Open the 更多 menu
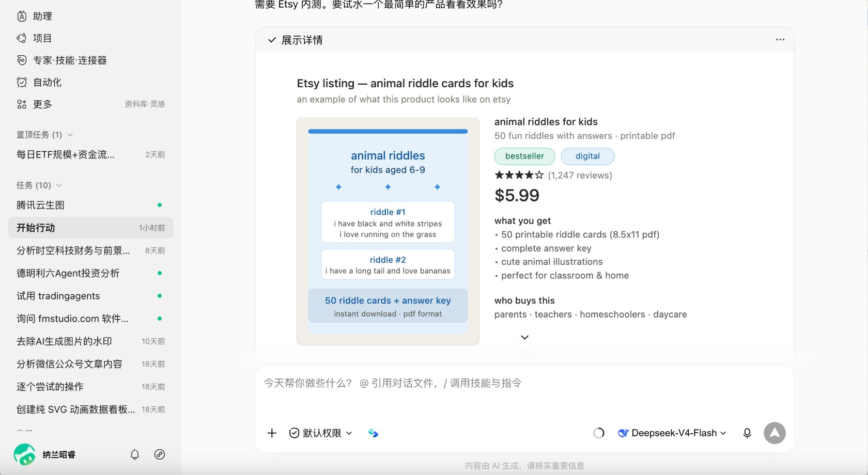This screenshot has width=868, height=475. [x=35, y=104]
